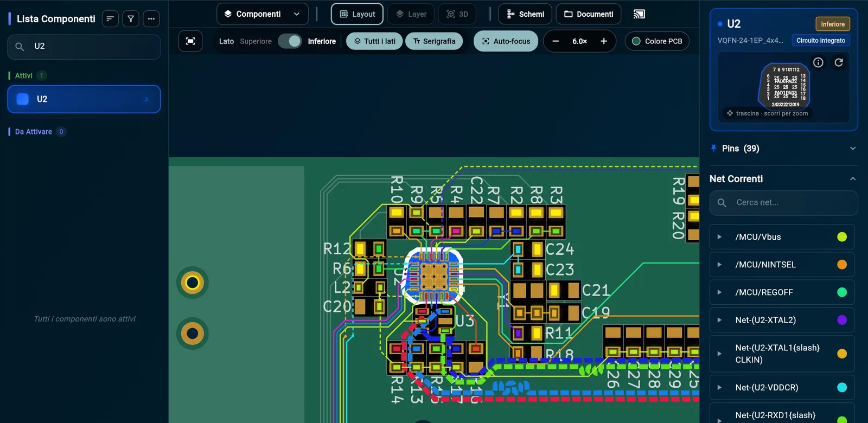The width and height of the screenshot is (868, 423).
Task: Toggle Colore PCB option
Action: point(657,41)
